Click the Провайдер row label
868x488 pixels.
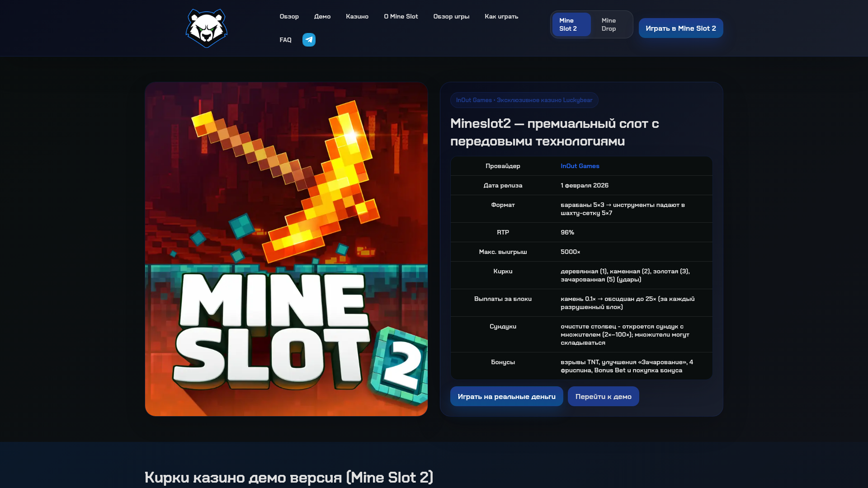pyautogui.click(x=503, y=166)
